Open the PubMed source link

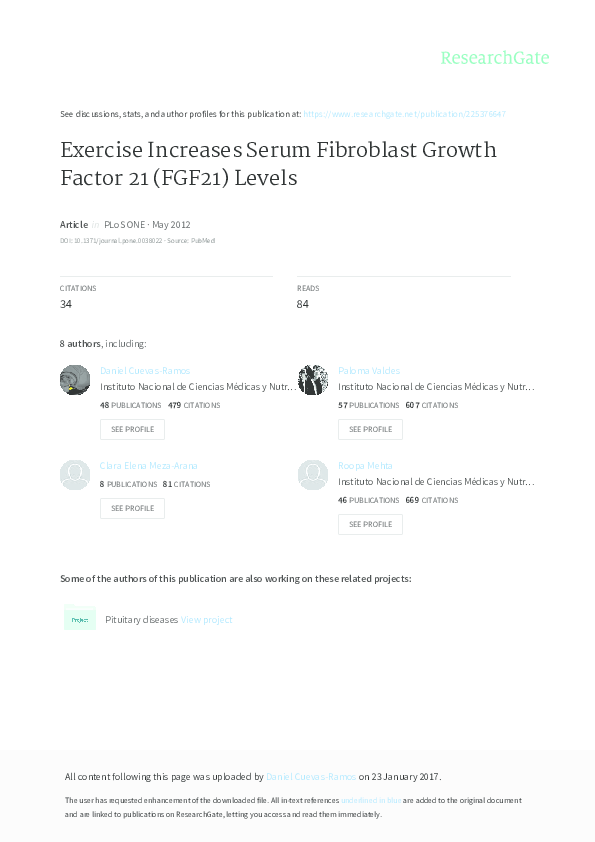pos(203,241)
